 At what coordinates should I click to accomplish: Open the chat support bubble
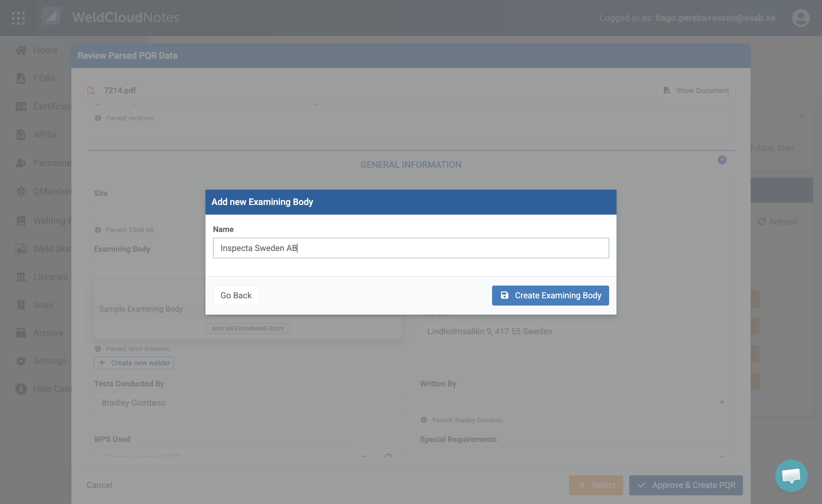tap(791, 476)
